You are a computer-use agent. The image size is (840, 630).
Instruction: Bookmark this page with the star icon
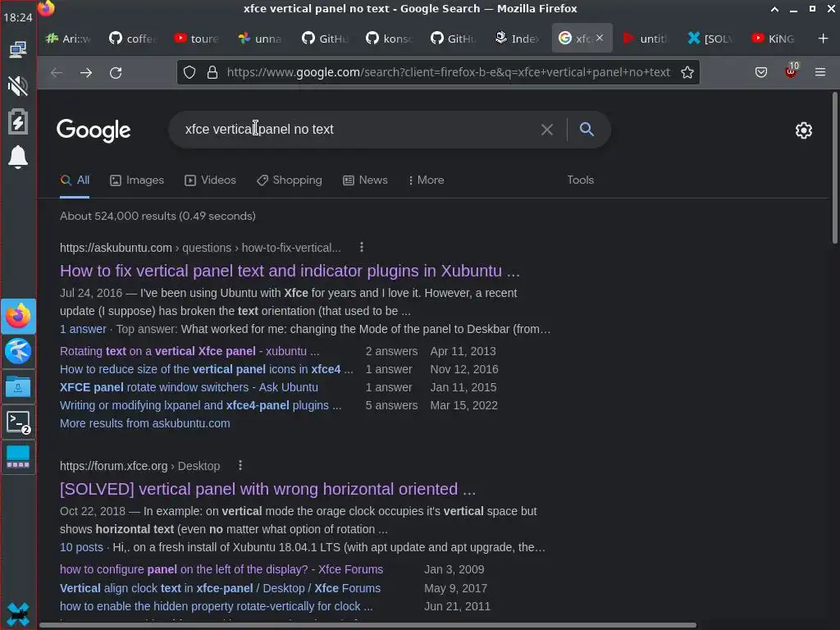click(x=687, y=72)
